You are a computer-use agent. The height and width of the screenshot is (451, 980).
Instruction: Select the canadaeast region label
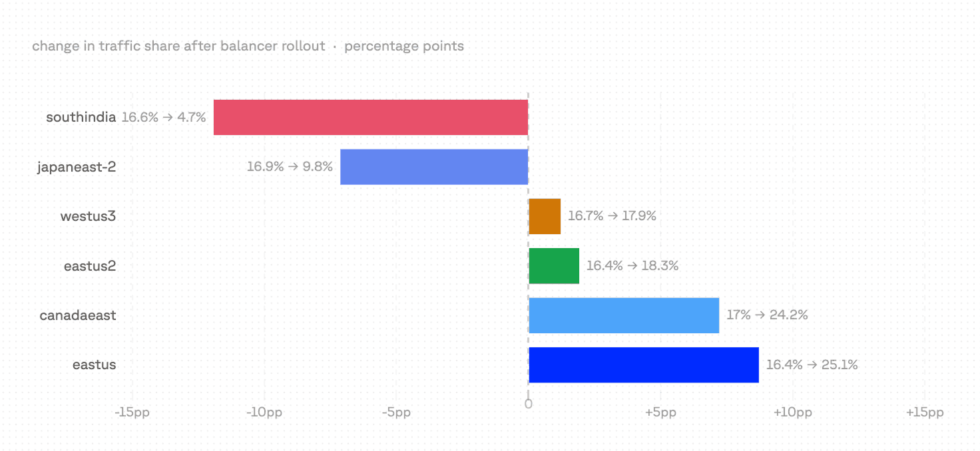coord(78,315)
